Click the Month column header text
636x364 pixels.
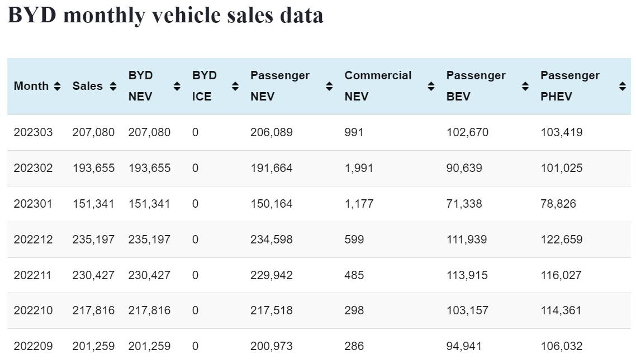coord(31,87)
